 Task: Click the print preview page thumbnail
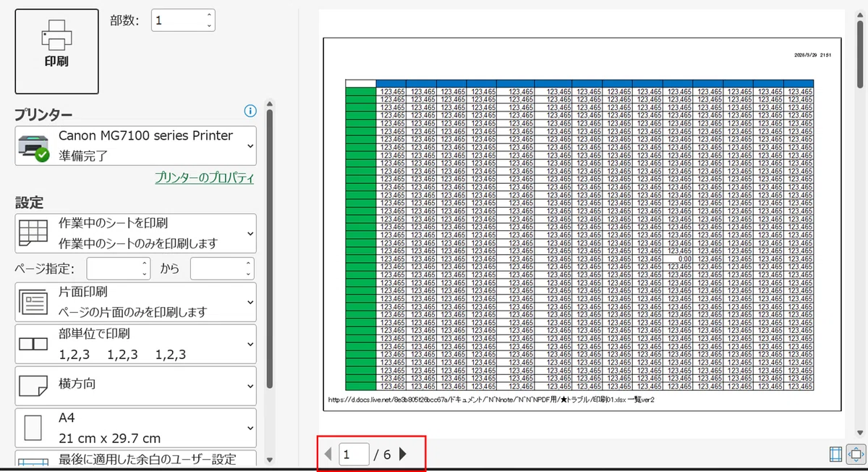point(582,224)
